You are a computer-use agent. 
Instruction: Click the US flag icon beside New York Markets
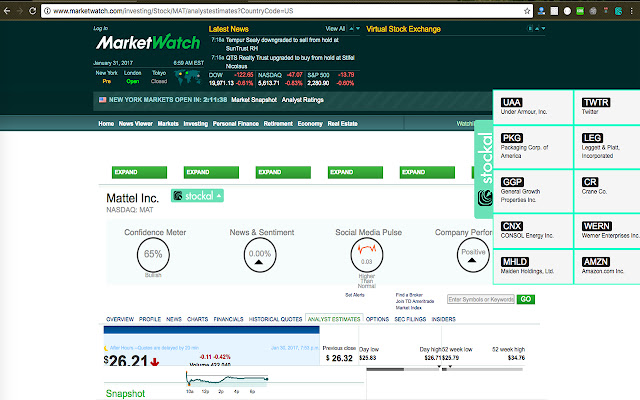pyautogui.click(x=102, y=100)
